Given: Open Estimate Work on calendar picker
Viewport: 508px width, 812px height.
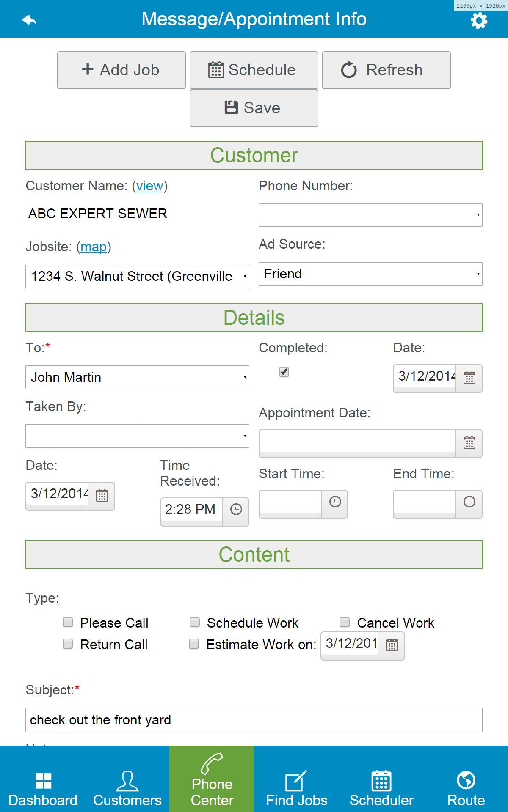Looking at the screenshot, I should tap(392, 645).
